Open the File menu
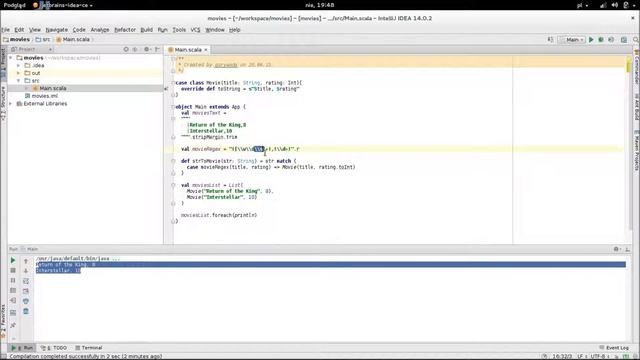The image size is (640, 360). pos(5,30)
